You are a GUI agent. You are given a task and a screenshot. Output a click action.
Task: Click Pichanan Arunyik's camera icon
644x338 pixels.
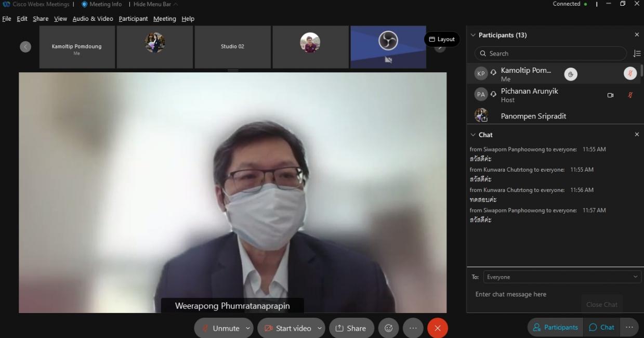click(x=610, y=95)
